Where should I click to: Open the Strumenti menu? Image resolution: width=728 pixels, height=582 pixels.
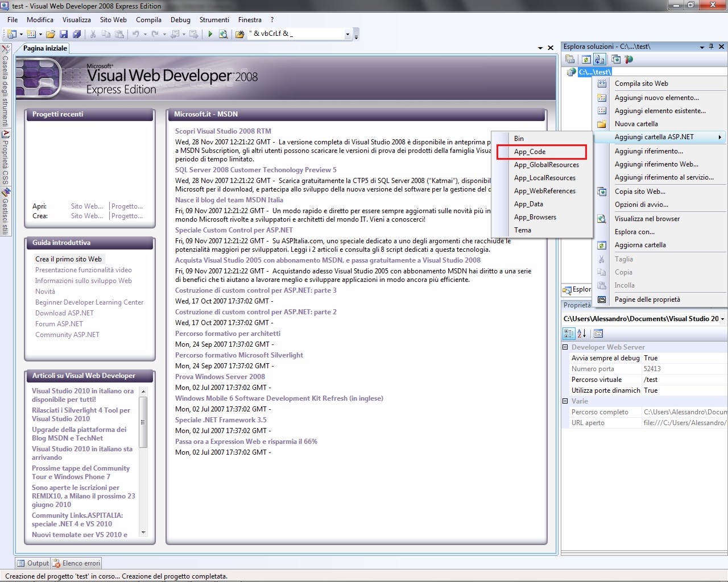point(214,19)
